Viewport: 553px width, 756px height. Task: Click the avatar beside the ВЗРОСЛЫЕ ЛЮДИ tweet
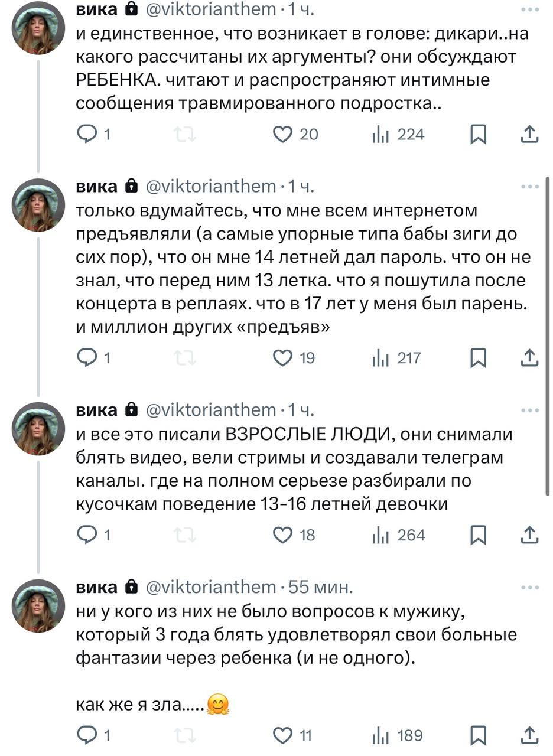38,429
